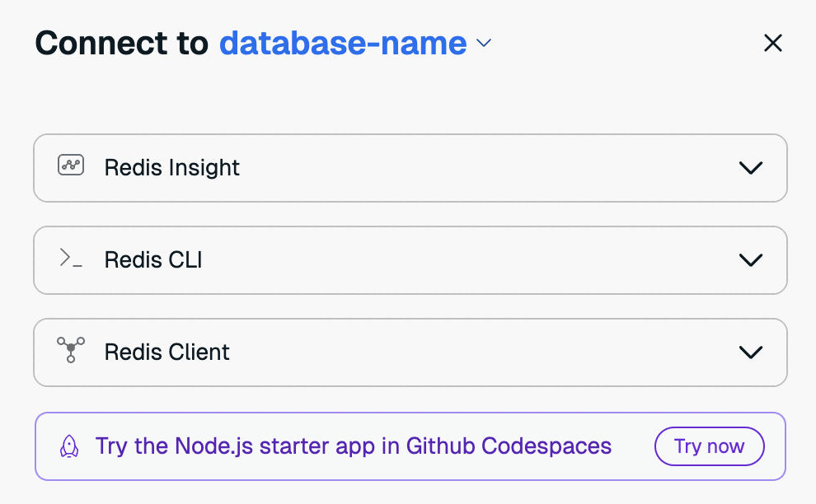Click the database-name link in the title
Screen dimensions: 816x504
tap(343, 44)
